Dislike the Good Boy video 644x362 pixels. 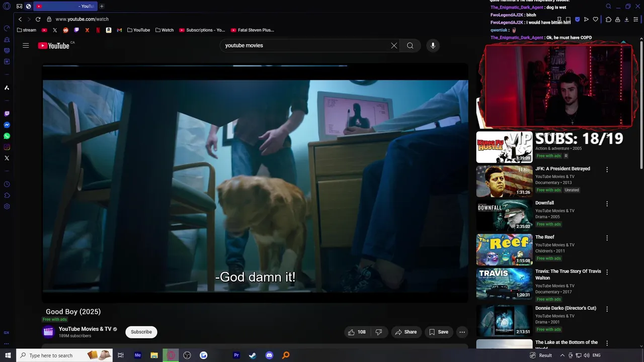[379, 332]
